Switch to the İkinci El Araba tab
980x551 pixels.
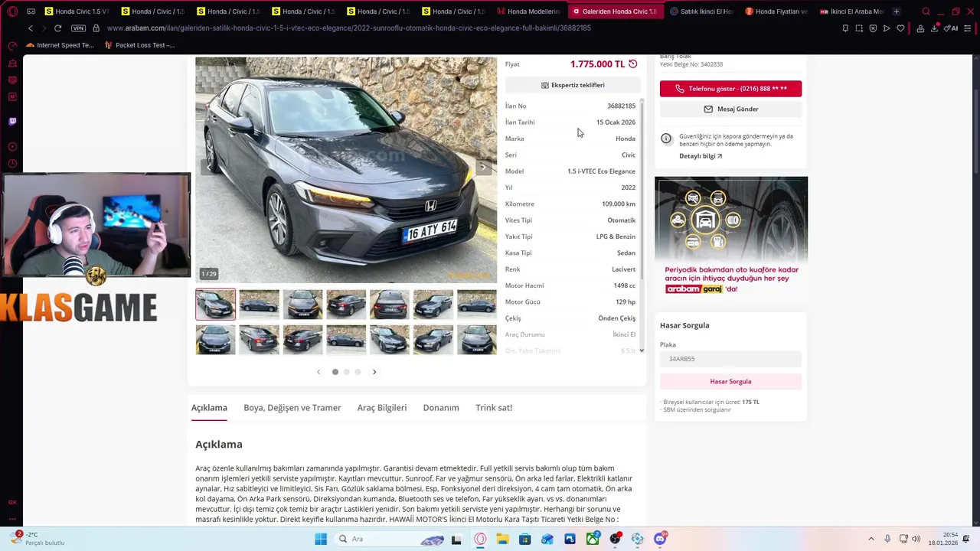[x=851, y=11]
